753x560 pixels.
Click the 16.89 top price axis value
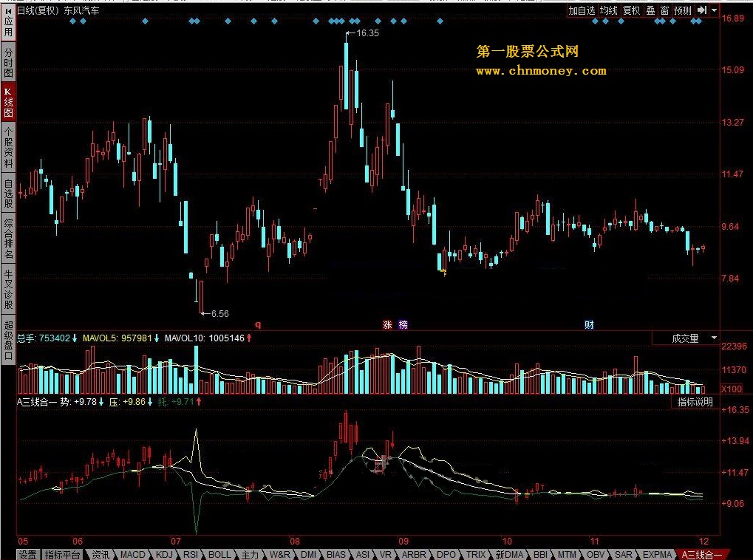pyautogui.click(x=733, y=18)
